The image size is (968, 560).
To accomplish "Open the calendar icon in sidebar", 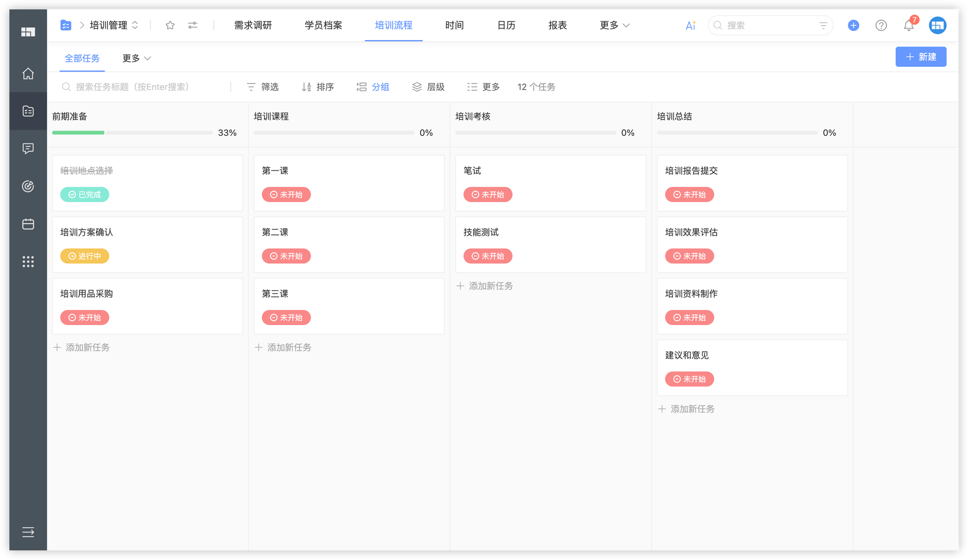I will [x=28, y=224].
